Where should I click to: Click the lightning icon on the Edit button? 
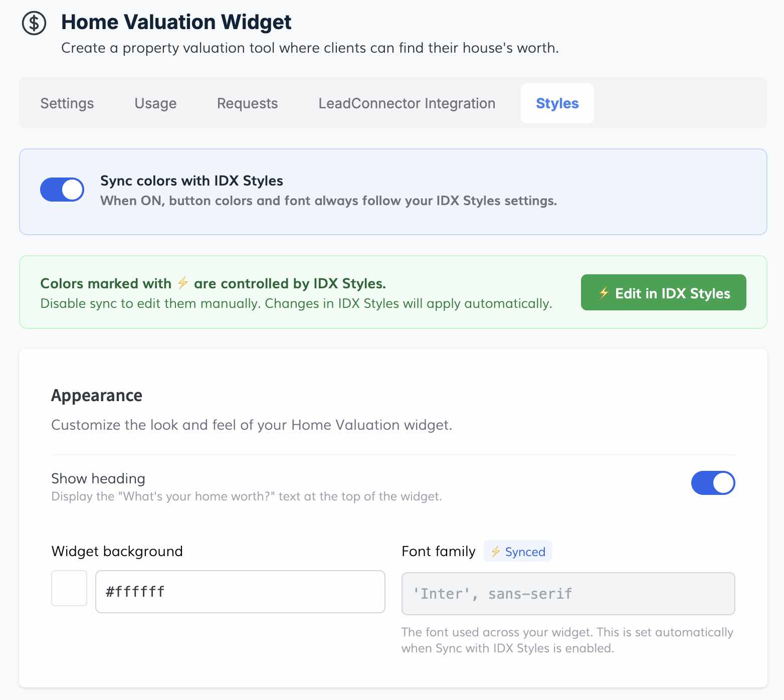pos(604,293)
